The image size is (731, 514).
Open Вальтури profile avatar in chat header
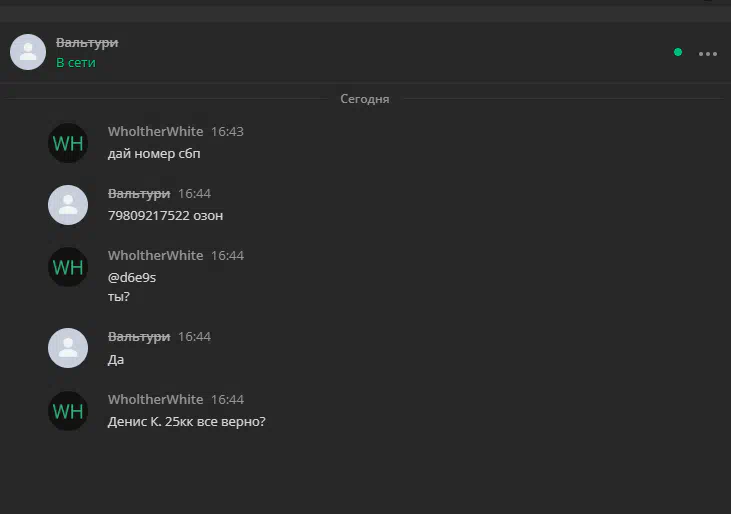tap(28, 52)
